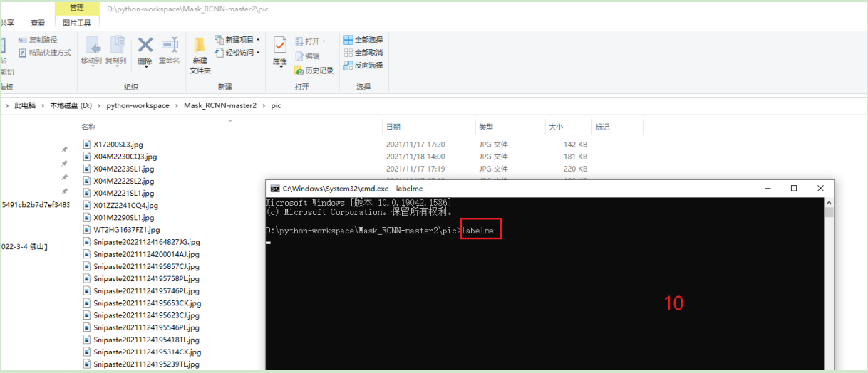Sort by the Name (名称) column header
This screenshot has height=373, width=868.
(x=88, y=127)
